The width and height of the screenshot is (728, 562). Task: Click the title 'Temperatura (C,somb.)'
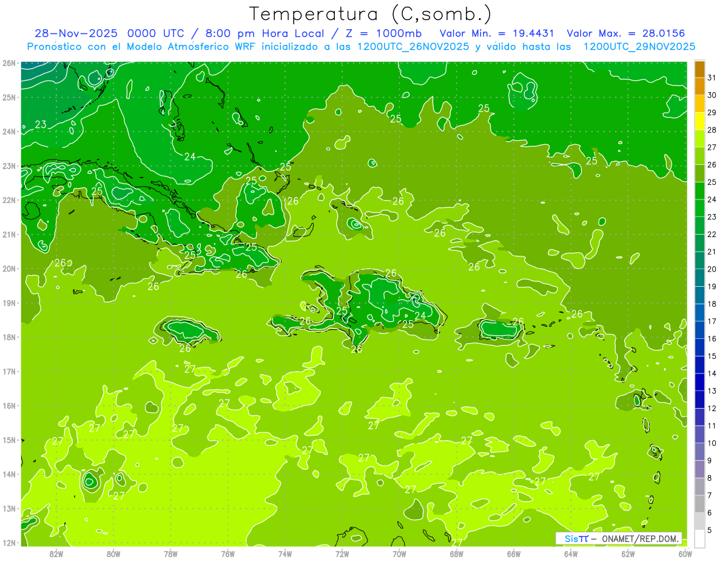371,14
